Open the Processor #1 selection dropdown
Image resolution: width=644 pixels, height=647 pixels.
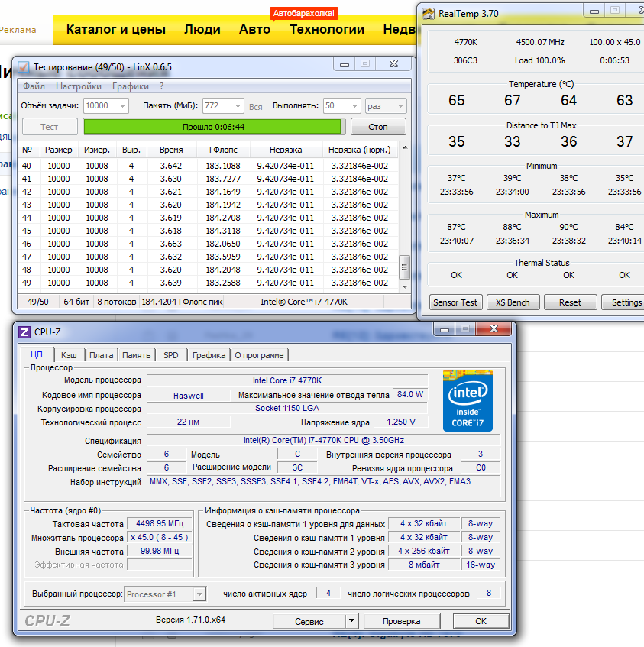(x=165, y=594)
